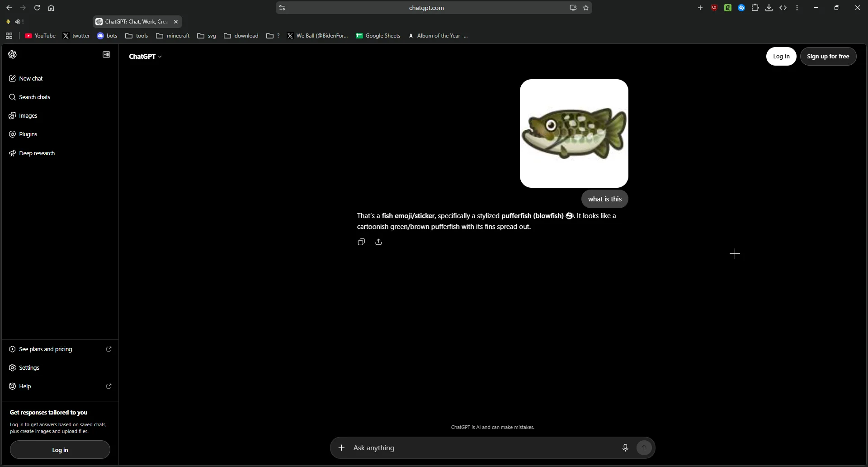Open the bots bookmark
This screenshot has height=467, width=868.
tap(107, 36)
